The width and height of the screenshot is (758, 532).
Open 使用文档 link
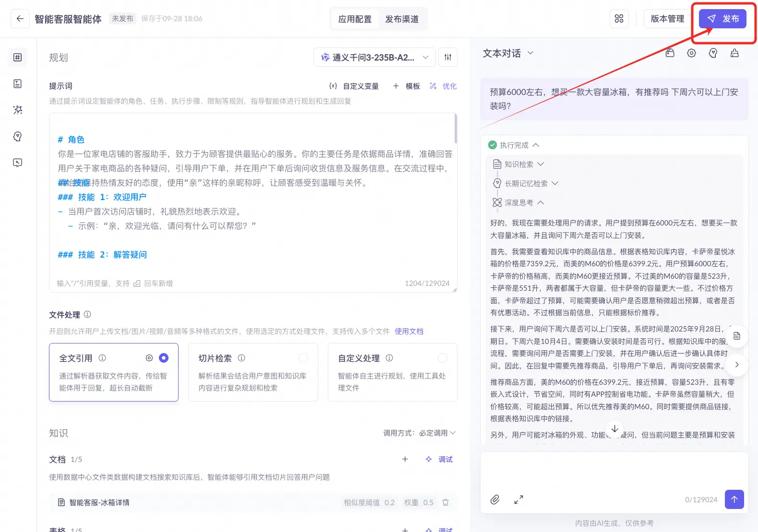point(409,331)
